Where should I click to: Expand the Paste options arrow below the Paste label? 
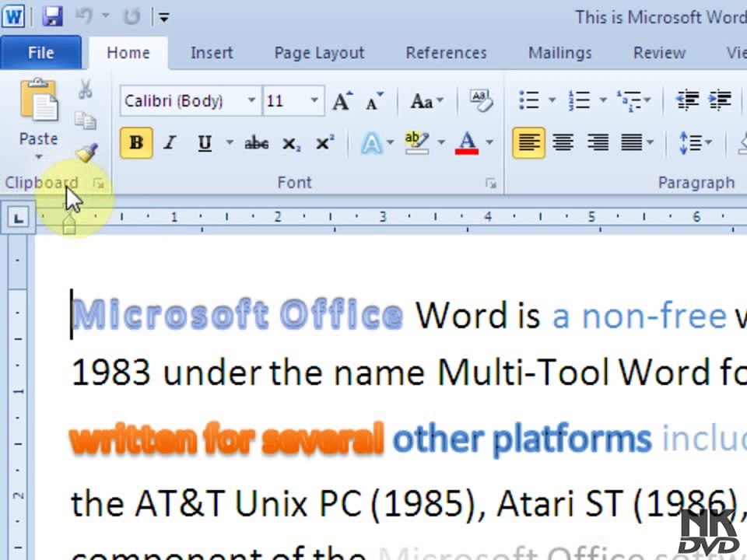pos(39,156)
